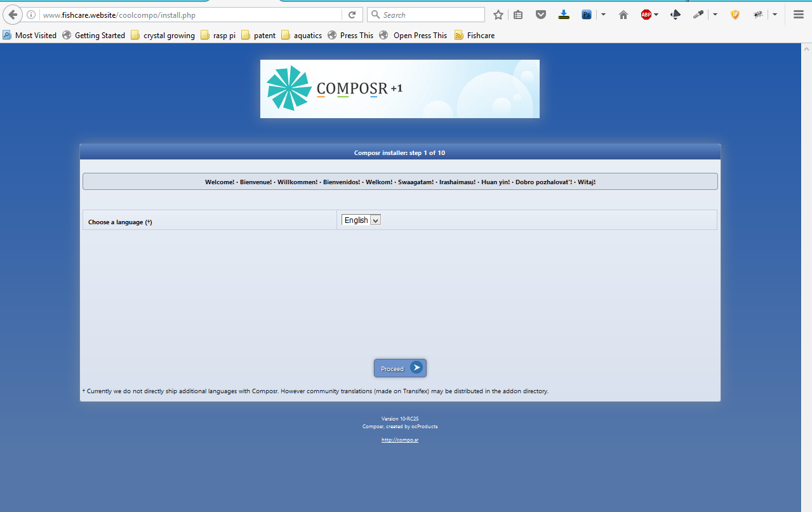Click the Composr logo banner
This screenshot has width=812, height=512.
400,89
